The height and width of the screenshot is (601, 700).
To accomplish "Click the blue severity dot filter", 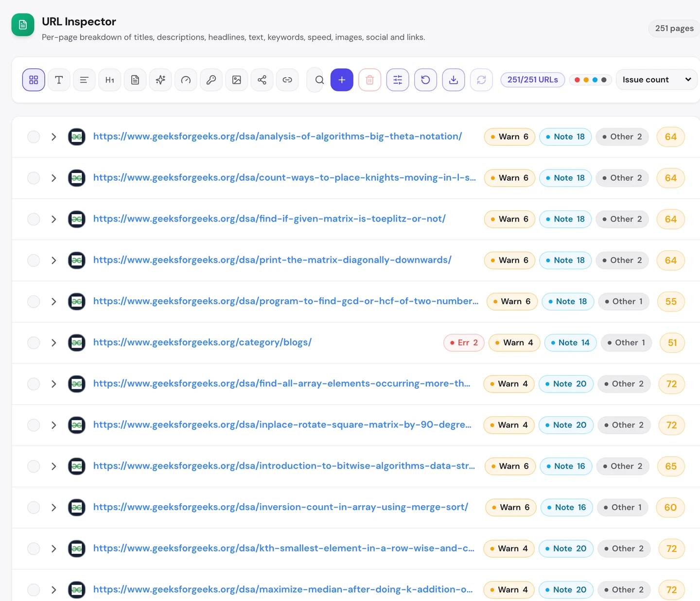I will tap(595, 80).
